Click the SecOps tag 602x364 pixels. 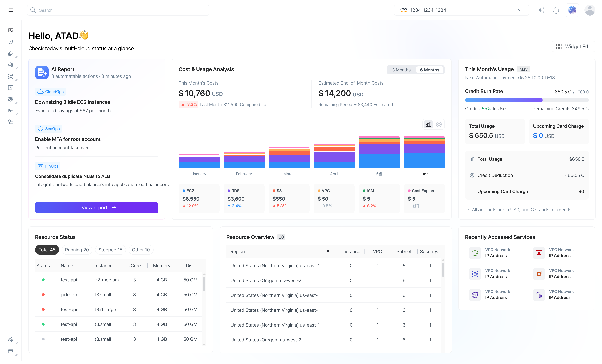click(48, 129)
